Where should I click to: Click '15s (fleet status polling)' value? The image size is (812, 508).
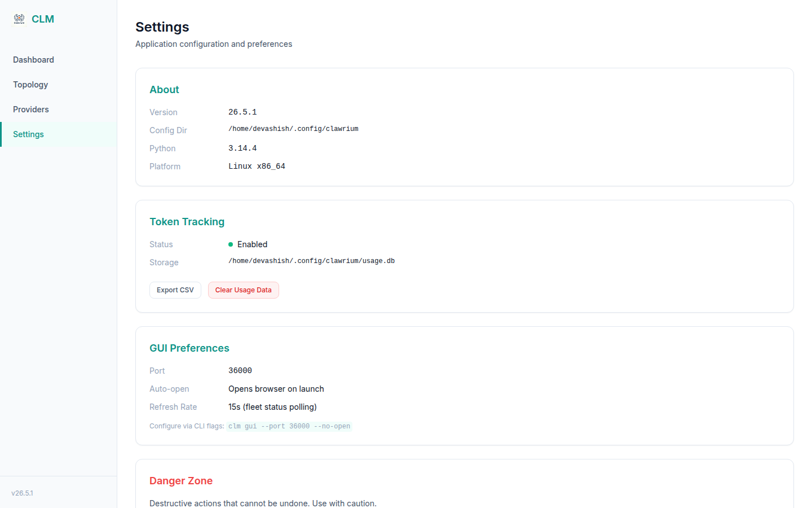click(x=272, y=407)
